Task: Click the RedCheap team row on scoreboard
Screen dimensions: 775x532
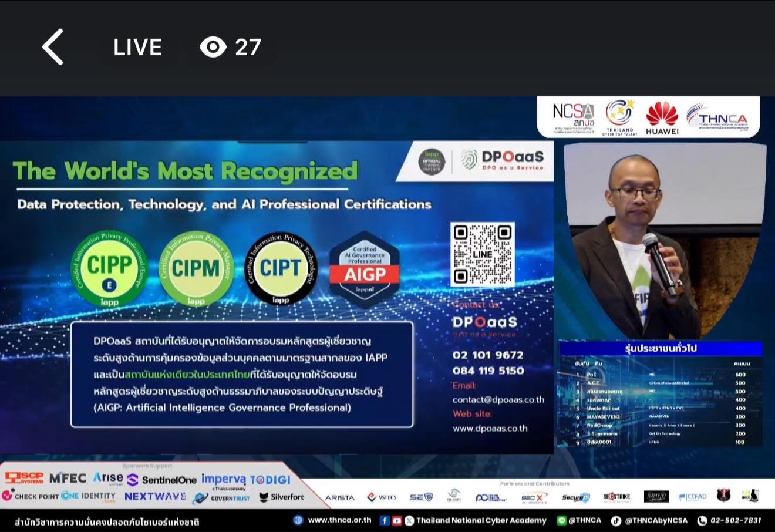Action: click(661, 425)
